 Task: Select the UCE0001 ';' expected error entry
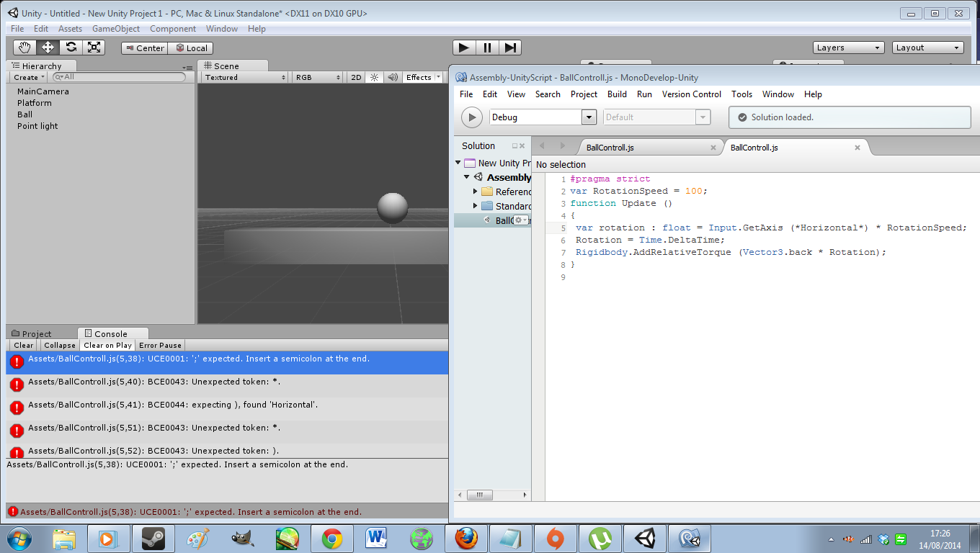pos(227,362)
